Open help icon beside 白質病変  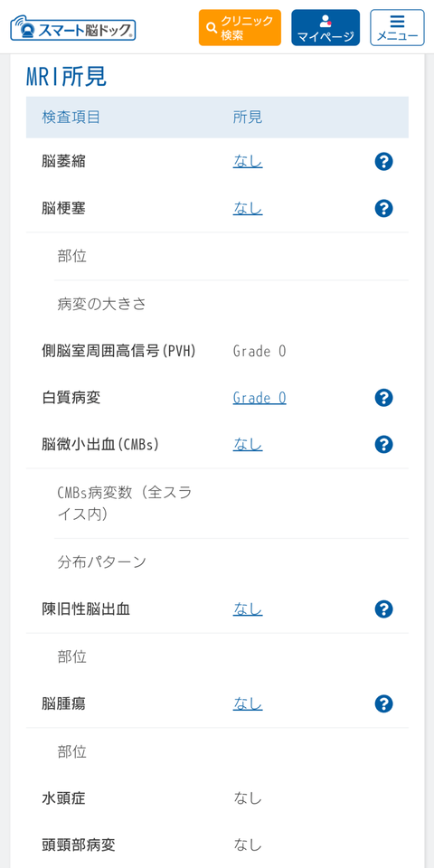tap(383, 398)
